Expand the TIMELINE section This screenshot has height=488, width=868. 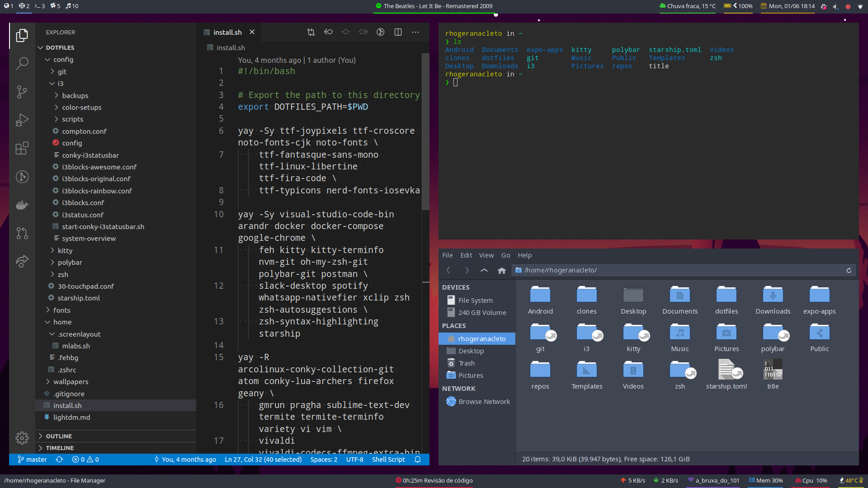[x=59, y=448]
